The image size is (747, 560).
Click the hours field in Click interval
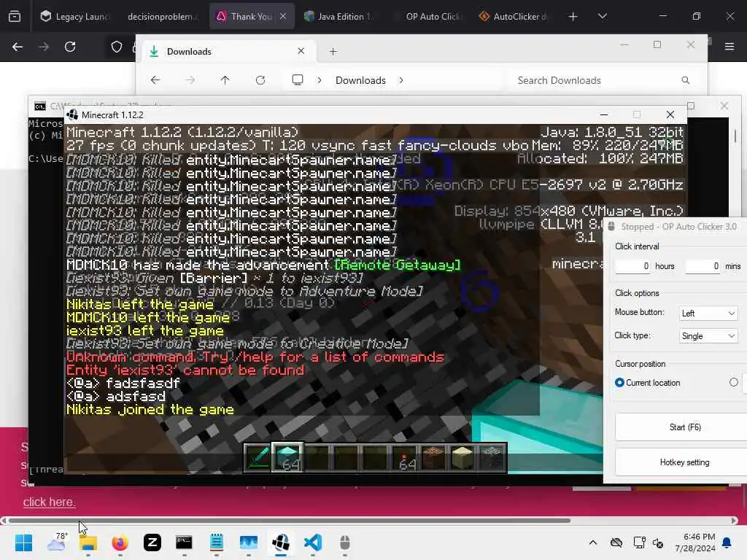[632, 265]
